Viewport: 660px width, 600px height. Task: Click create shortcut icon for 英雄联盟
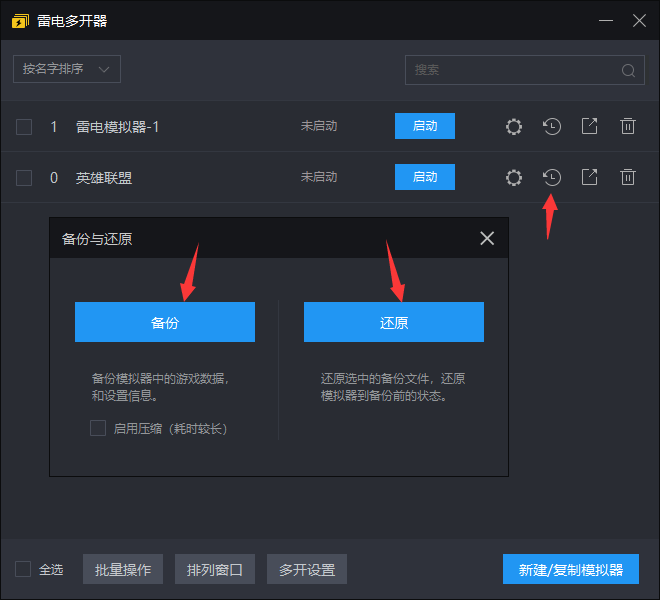coord(590,178)
